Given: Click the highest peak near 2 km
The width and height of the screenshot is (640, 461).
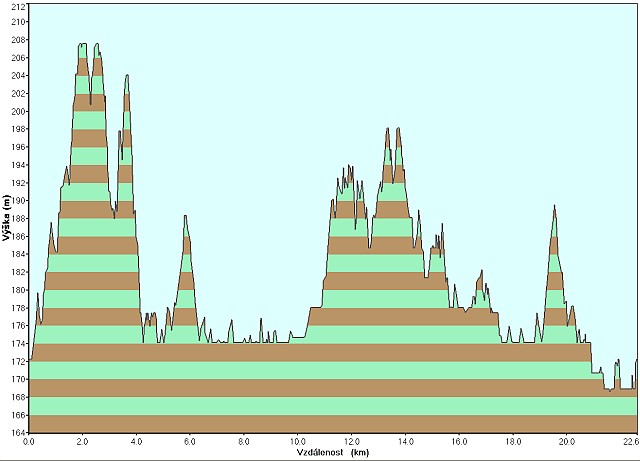Looking at the screenshot, I should tap(83, 45).
